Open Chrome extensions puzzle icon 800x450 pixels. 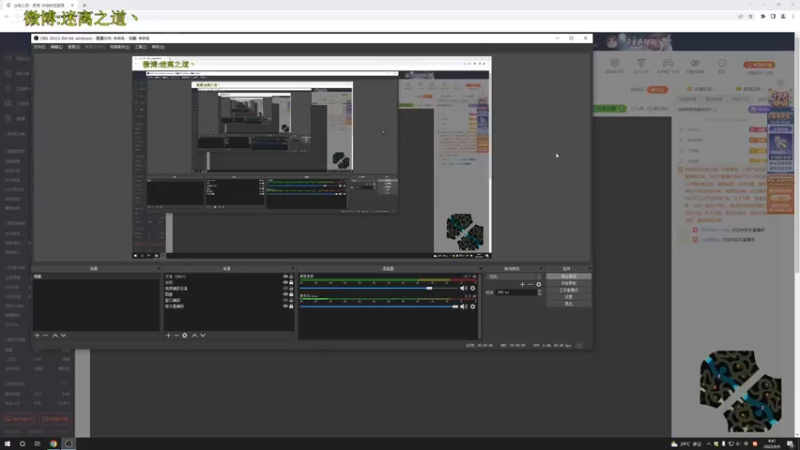763,16
